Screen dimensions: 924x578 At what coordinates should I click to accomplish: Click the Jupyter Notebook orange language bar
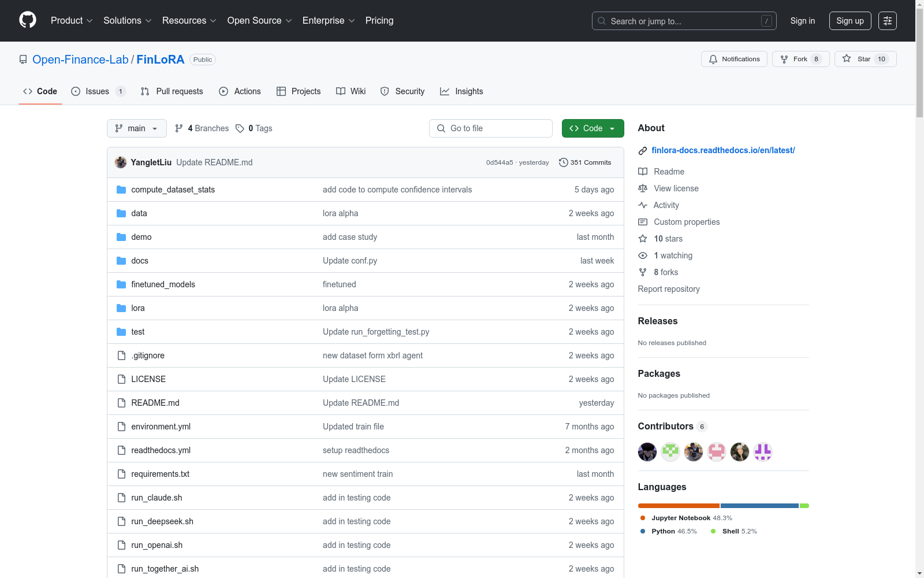pyautogui.click(x=679, y=506)
